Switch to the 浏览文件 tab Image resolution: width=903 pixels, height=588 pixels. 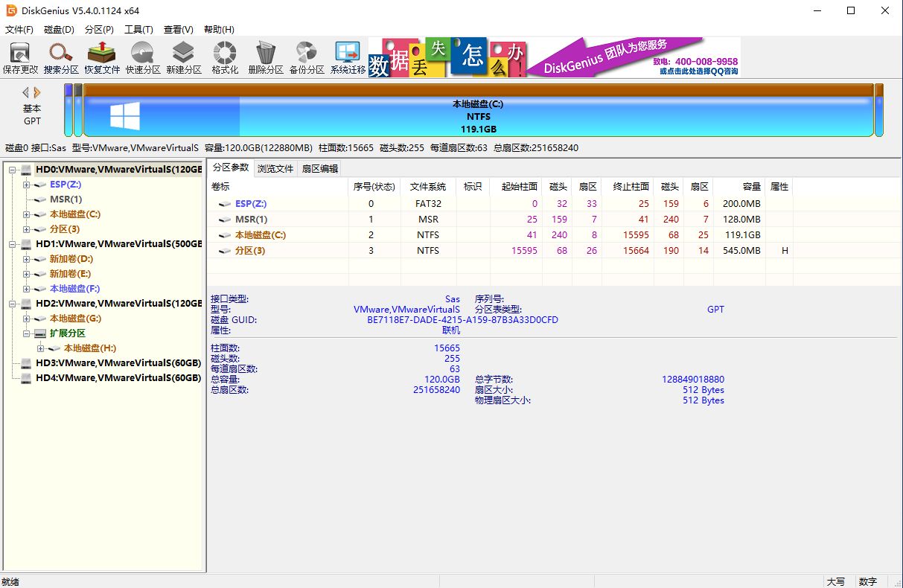click(275, 169)
